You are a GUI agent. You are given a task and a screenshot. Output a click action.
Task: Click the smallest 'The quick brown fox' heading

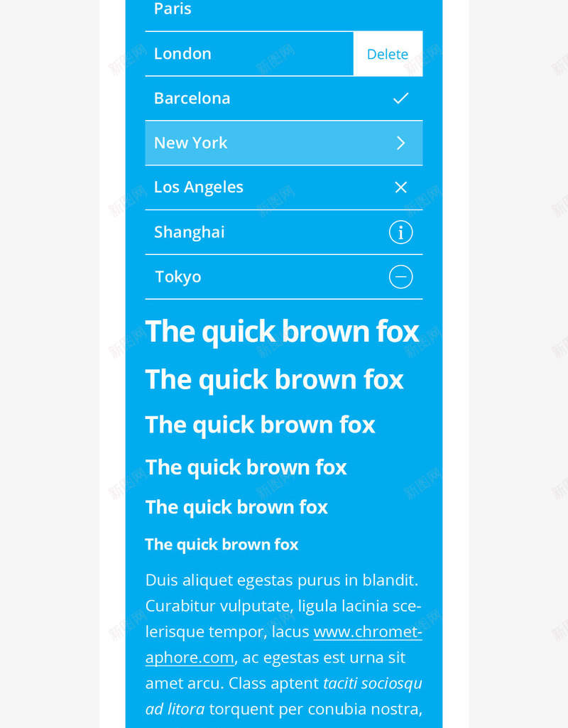pos(222,545)
